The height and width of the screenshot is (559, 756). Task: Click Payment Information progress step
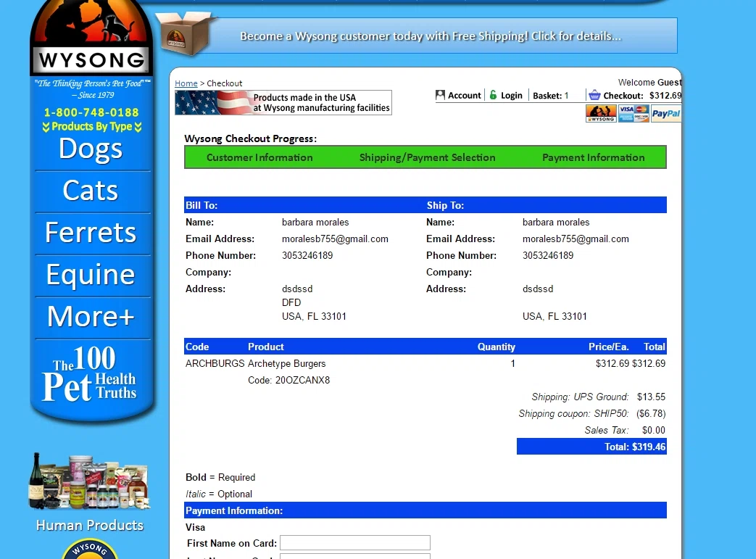coord(594,158)
